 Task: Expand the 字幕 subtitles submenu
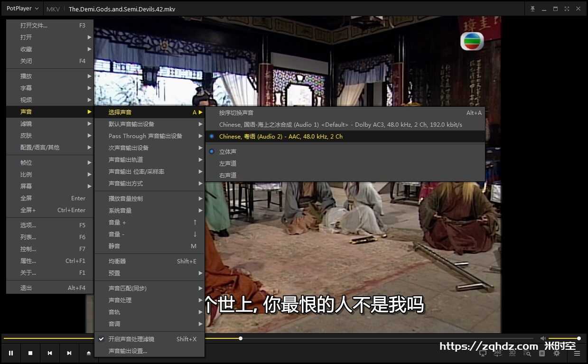click(50, 88)
